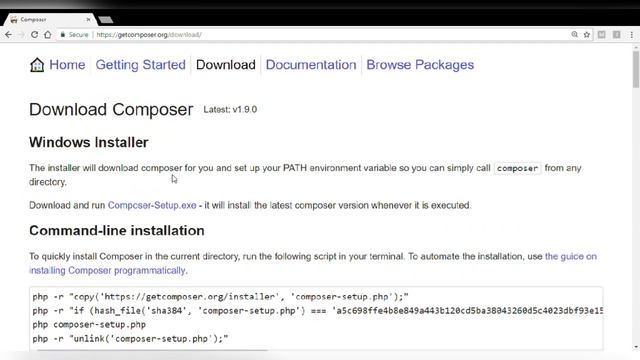Click the code line copying getcomposer.org/installer
This screenshot has width=640, height=360.
220,297
